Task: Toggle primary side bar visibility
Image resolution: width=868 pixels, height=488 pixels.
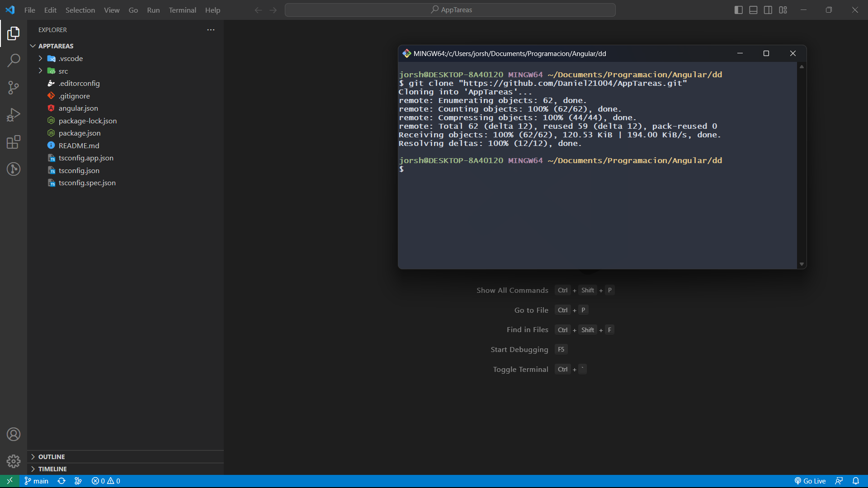Action: click(x=739, y=10)
